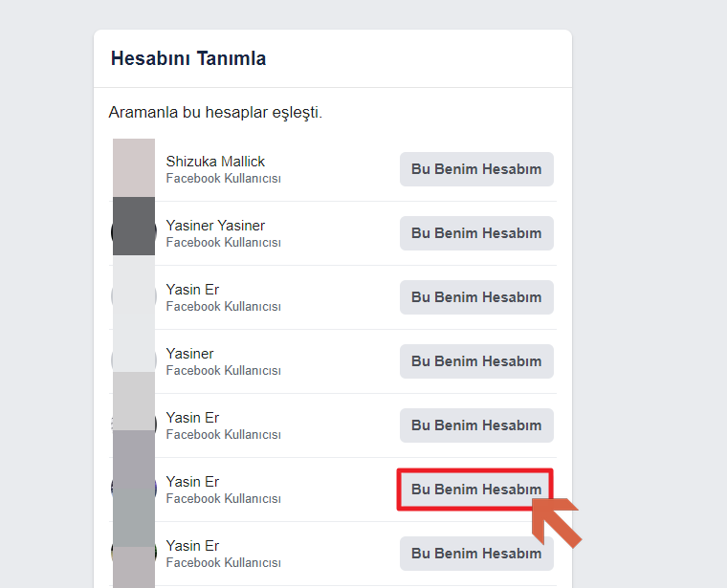Click the single-word Yasiner account name
This screenshot has height=588, width=727.
pos(189,354)
